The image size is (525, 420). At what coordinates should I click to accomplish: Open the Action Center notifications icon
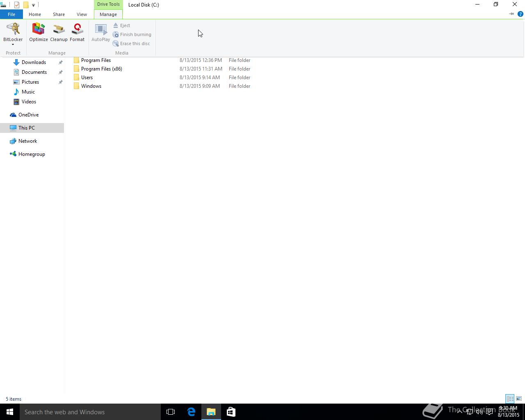(489, 412)
